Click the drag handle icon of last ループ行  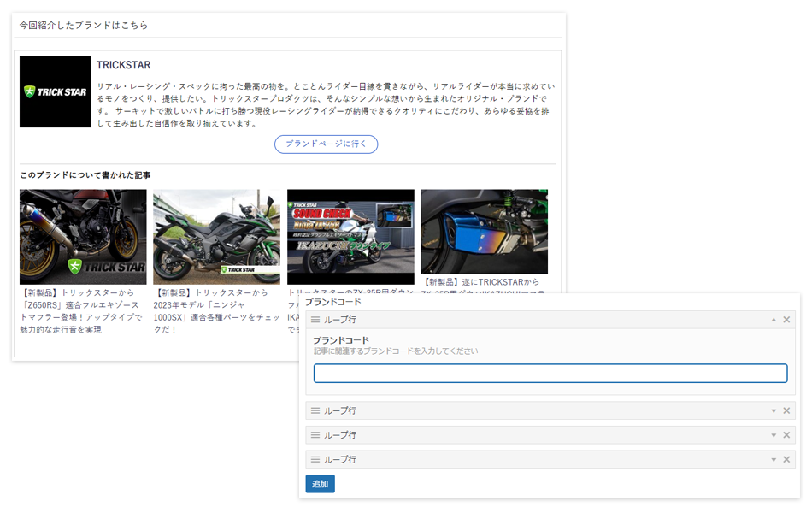[x=315, y=459]
